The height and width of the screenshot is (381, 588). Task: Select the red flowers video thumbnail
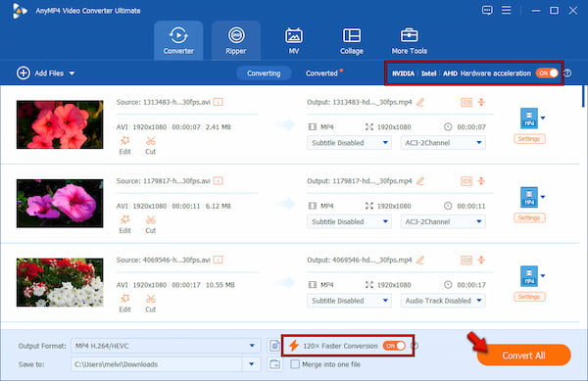(60, 124)
